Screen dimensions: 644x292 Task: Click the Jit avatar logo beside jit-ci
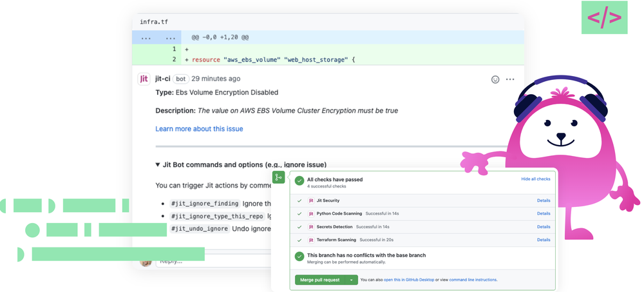pyautogui.click(x=144, y=79)
